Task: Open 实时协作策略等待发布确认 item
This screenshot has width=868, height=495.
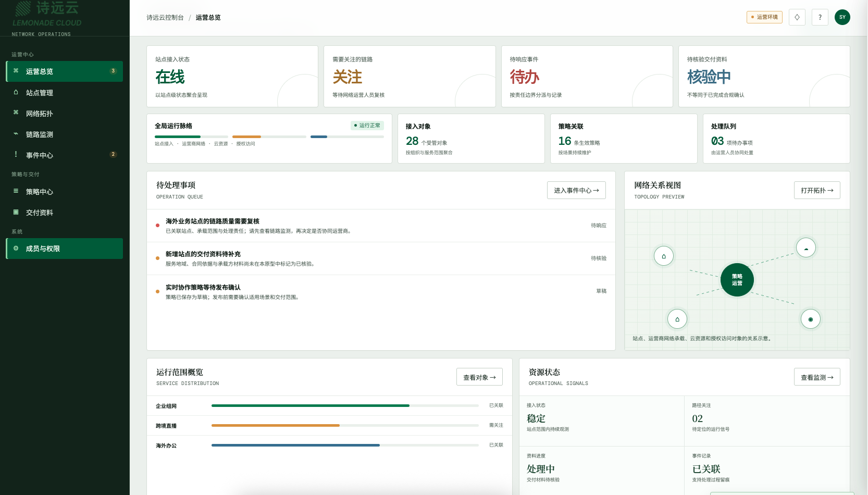Action: [x=381, y=292]
